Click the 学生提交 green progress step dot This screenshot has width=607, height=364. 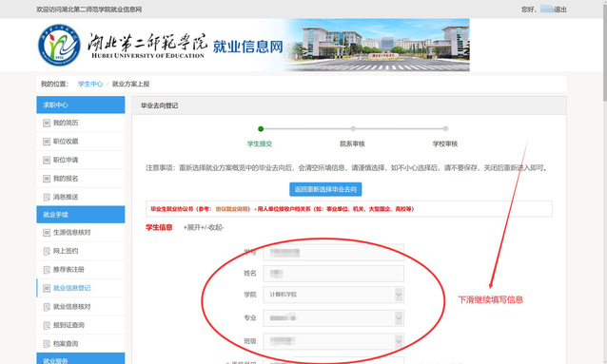(x=261, y=129)
